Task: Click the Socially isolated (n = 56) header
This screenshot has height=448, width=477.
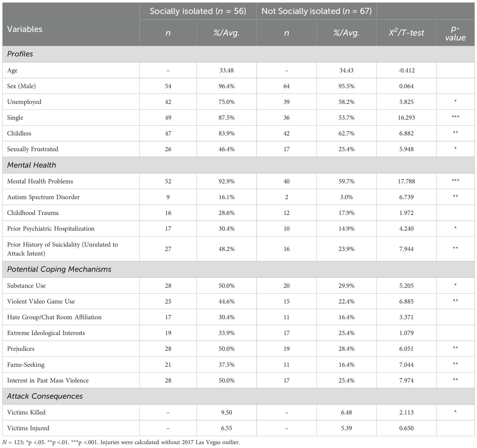Action: point(198,11)
